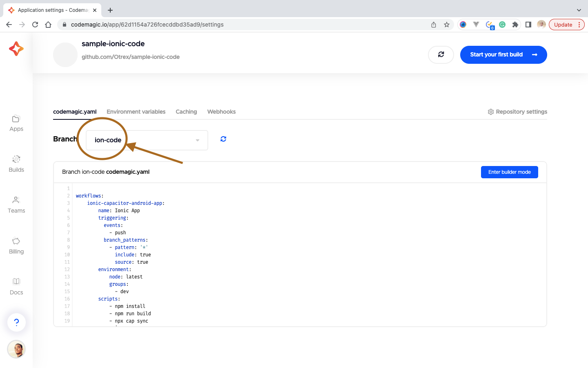Image resolution: width=588 pixels, height=368 pixels.
Task: Click the Grammarly extension icon
Action: [x=502, y=25]
